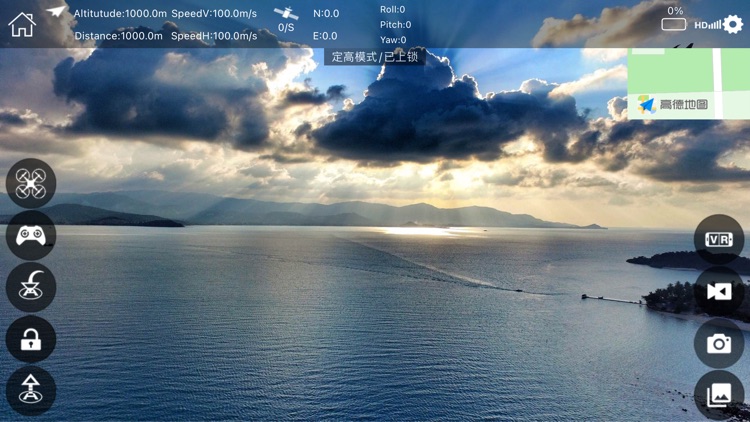This screenshot has height=422, width=750.
Task: Open the settings gear
Action: tap(733, 24)
